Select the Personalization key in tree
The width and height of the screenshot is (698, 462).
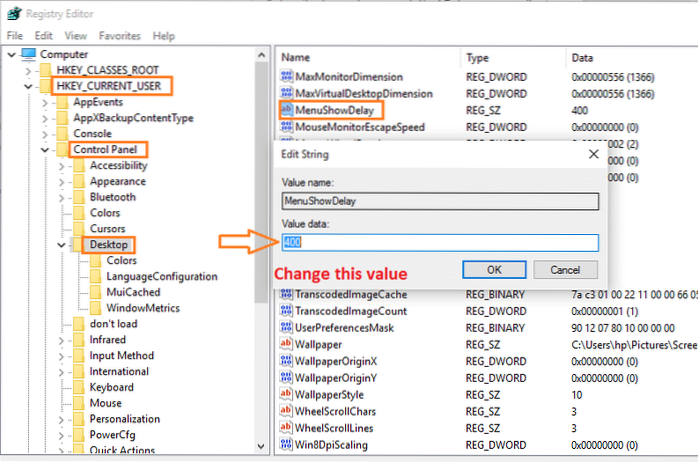coord(124,419)
